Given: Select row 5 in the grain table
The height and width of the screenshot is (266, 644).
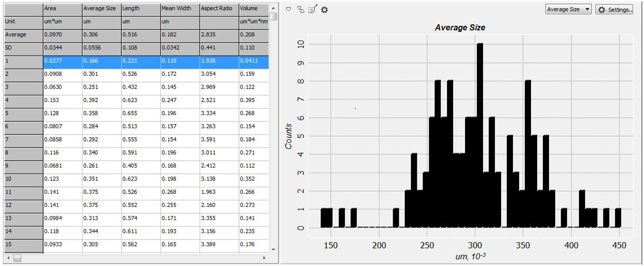Looking at the screenshot, I should (22, 111).
